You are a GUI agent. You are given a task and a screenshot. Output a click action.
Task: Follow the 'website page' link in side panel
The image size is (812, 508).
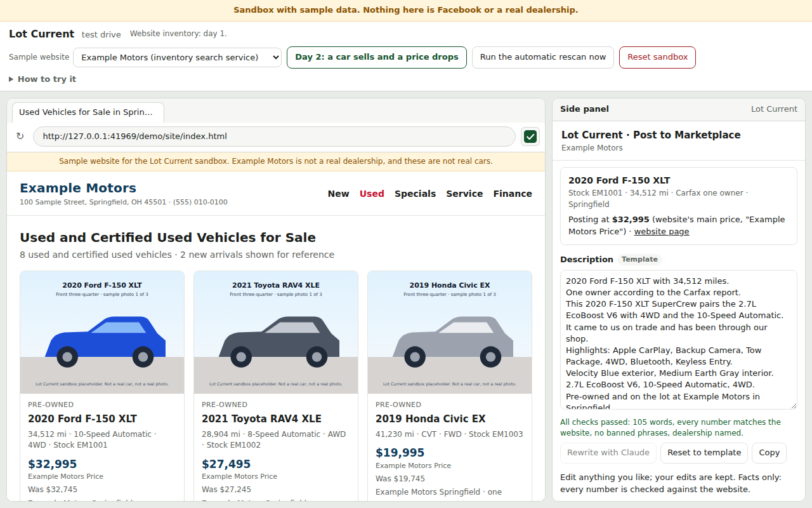(x=662, y=232)
